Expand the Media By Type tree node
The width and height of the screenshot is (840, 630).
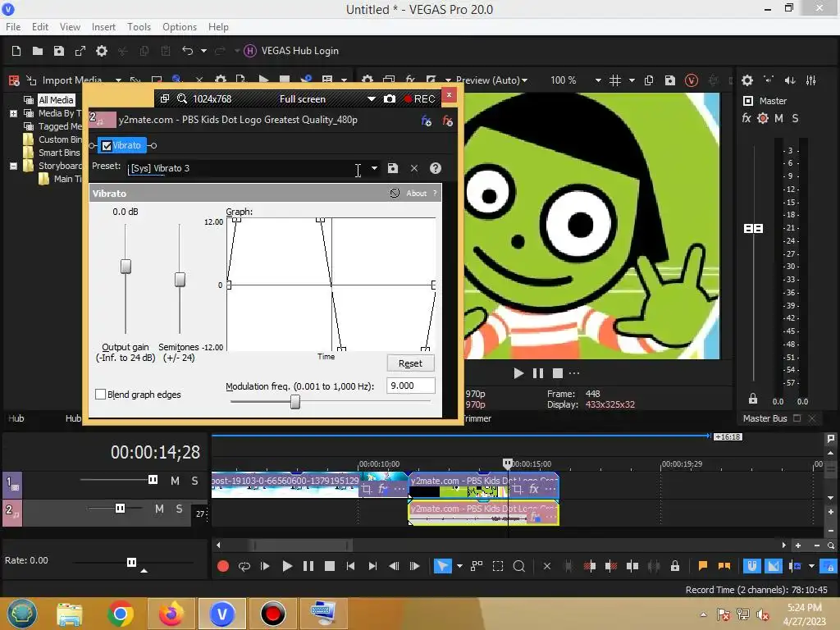click(13, 113)
